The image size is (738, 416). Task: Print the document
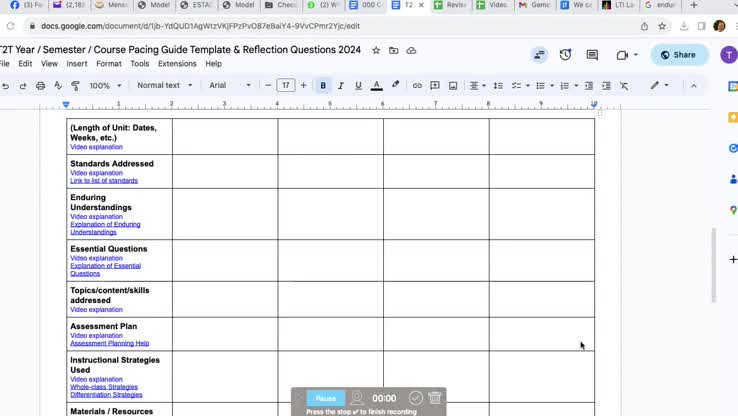40,86
